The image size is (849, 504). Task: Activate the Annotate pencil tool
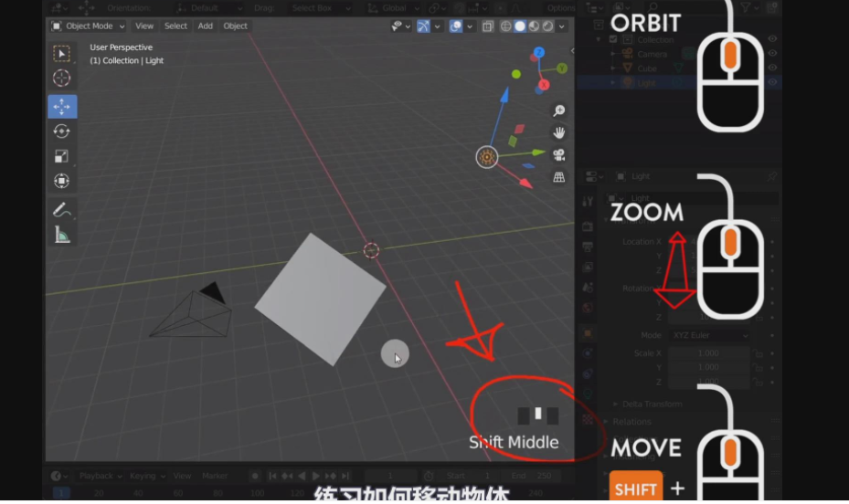pos(61,209)
